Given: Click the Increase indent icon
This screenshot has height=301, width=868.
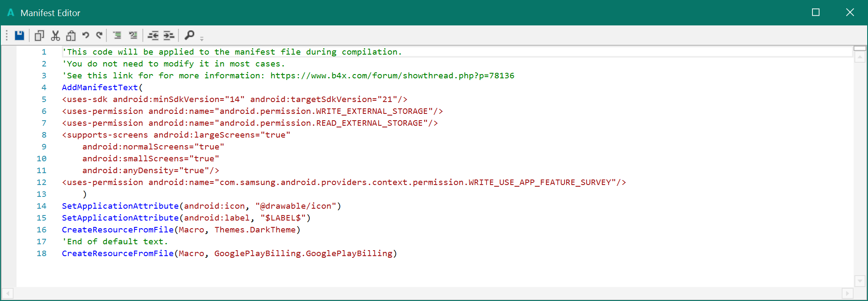Looking at the screenshot, I should tap(169, 36).
